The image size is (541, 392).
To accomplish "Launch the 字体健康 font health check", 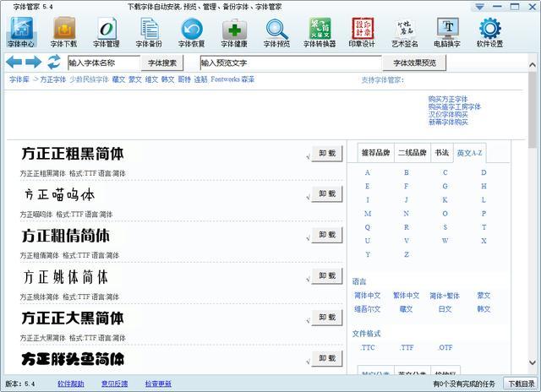I will pyautogui.click(x=234, y=31).
